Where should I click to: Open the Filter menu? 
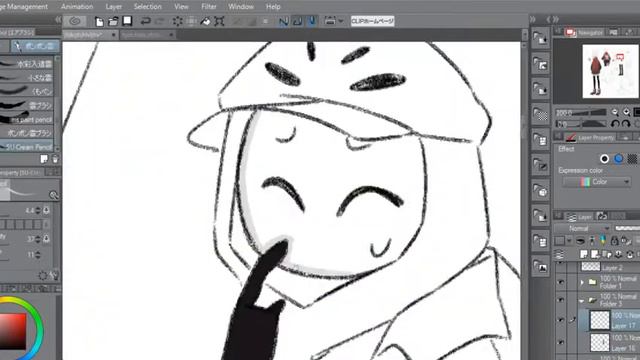[x=209, y=7]
